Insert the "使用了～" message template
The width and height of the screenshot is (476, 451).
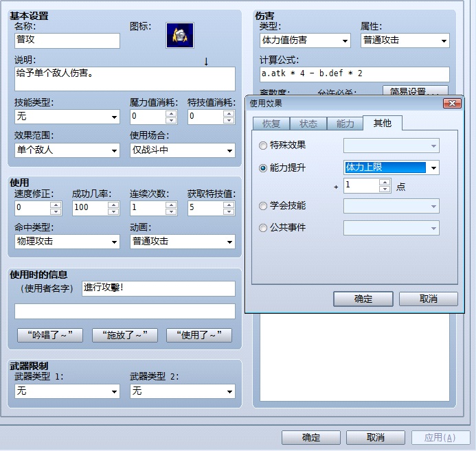199,335
